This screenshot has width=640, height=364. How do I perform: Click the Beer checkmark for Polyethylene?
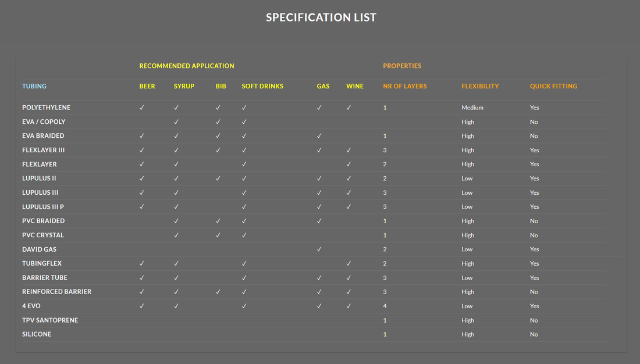(141, 108)
